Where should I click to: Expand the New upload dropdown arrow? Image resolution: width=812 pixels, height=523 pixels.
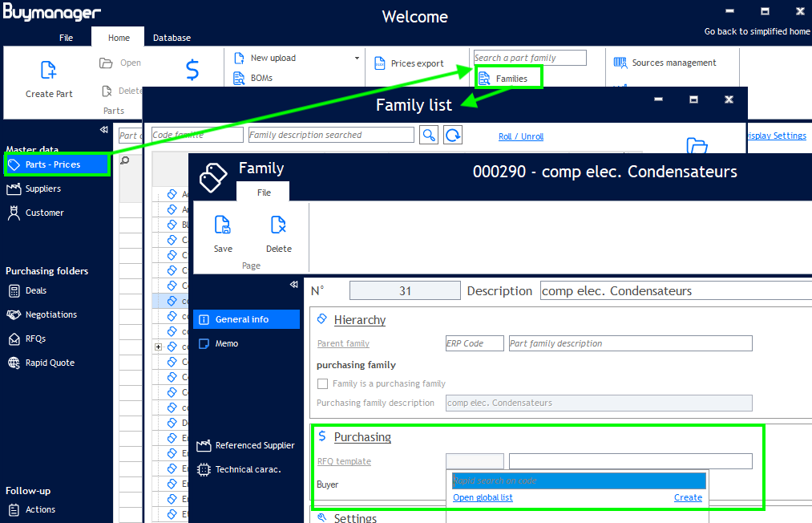pyautogui.click(x=357, y=58)
